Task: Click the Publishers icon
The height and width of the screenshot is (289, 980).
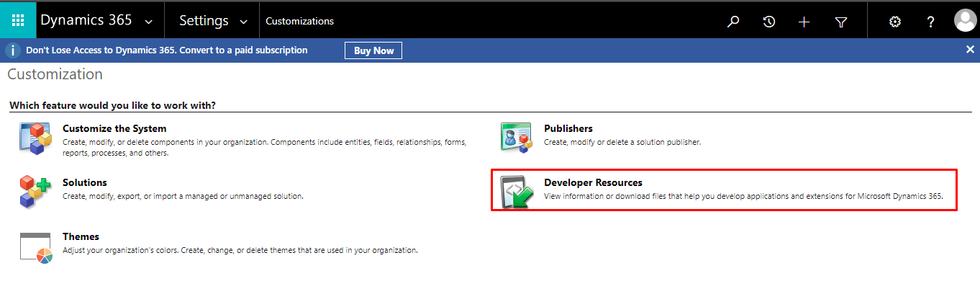Action: pyautogui.click(x=517, y=138)
